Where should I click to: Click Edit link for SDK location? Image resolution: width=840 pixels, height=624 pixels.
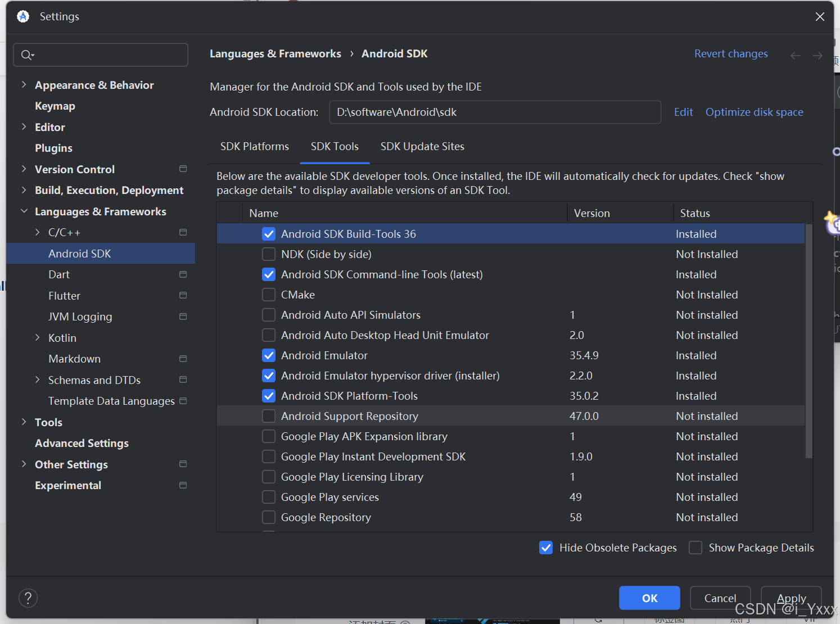(683, 112)
